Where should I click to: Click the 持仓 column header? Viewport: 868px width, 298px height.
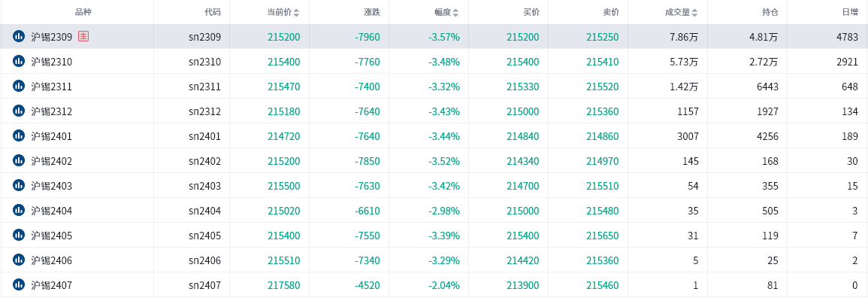pos(770,12)
